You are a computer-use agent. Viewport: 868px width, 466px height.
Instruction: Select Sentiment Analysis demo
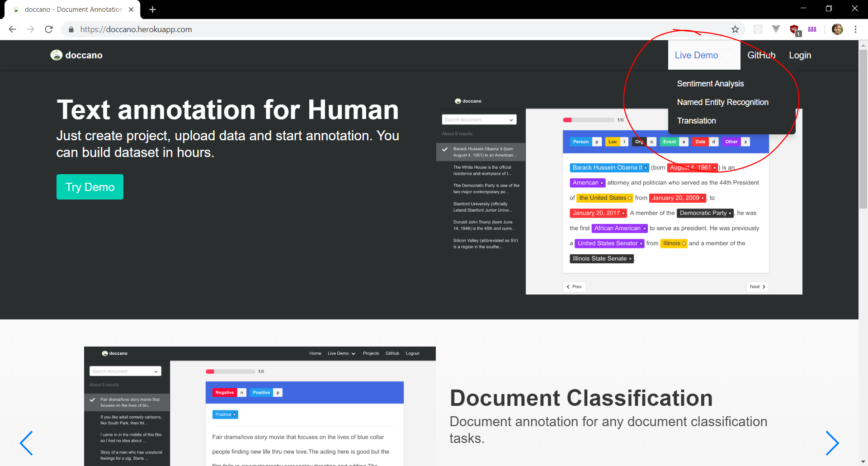pos(710,84)
